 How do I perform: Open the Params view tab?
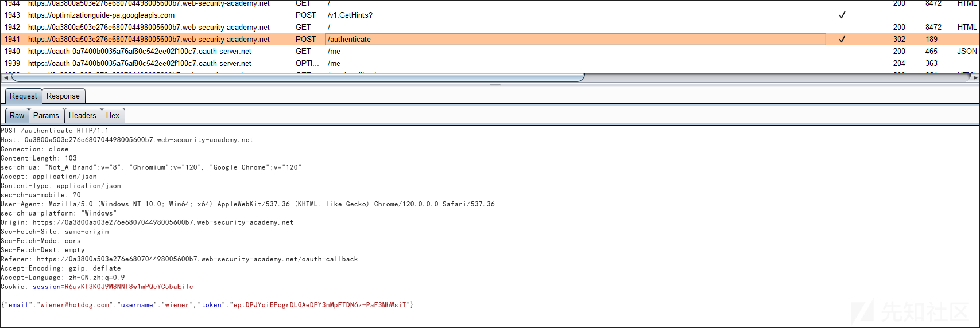(46, 116)
